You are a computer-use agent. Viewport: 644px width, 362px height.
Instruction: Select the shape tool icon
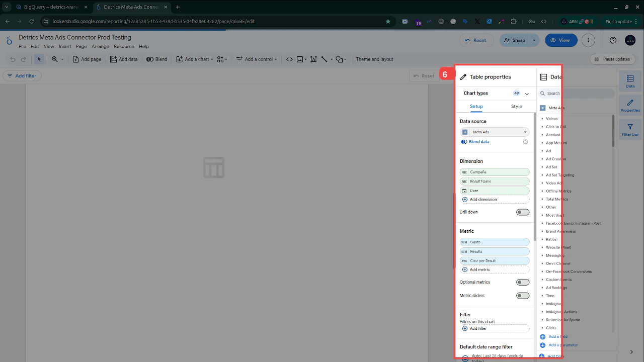(x=339, y=59)
